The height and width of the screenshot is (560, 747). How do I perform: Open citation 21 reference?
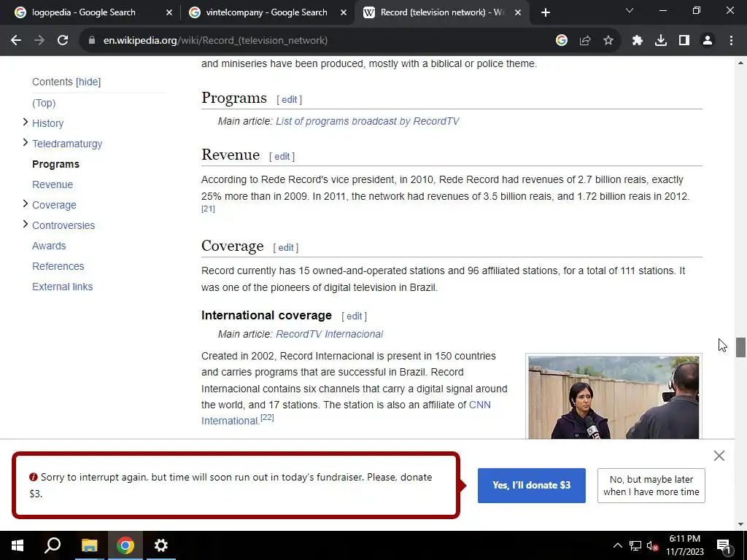coord(208,209)
